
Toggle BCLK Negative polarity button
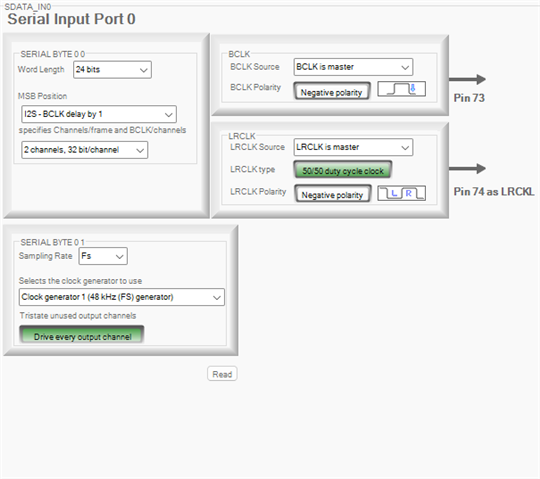[x=332, y=91]
